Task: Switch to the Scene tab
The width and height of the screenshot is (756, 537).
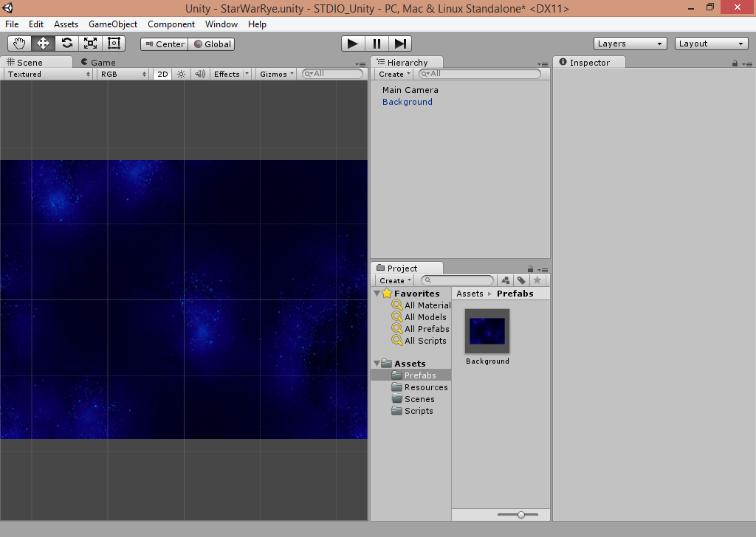Action: 36,62
